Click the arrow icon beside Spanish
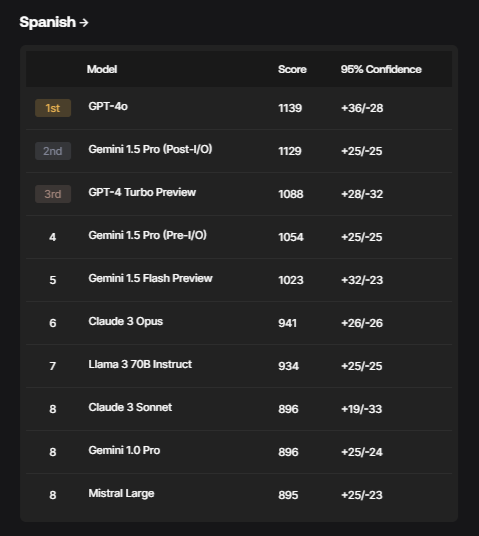The width and height of the screenshot is (479, 536). click(x=84, y=23)
